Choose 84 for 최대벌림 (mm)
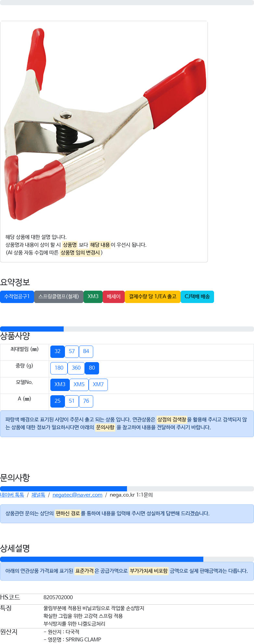The image size is (254, 644). pos(86,351)
